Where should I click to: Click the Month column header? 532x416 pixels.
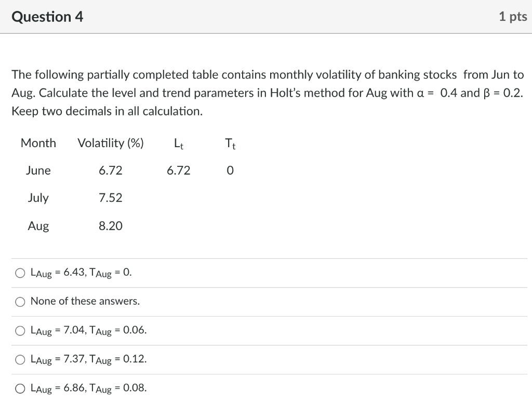tap(38, 143)
